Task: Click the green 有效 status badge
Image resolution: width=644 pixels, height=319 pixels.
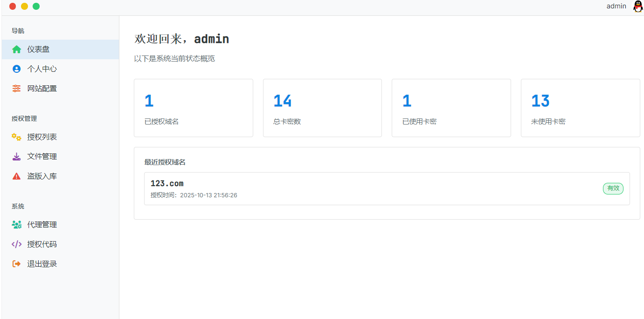Action: (x=613, y=188)
